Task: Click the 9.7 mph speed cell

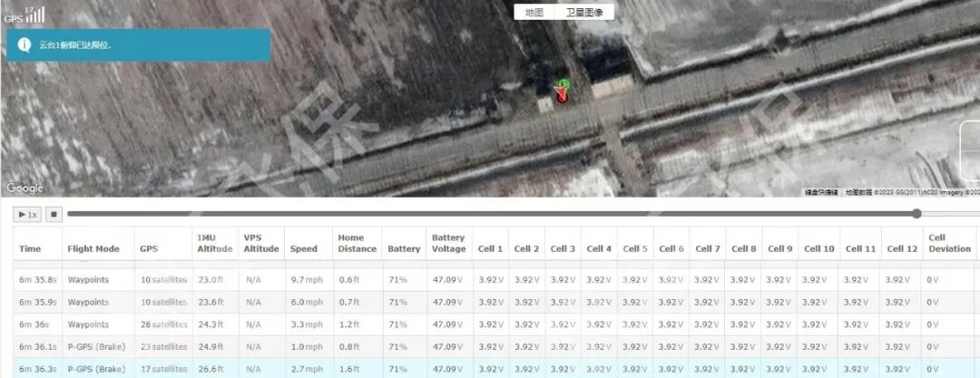Action: (x=307, y=280)
